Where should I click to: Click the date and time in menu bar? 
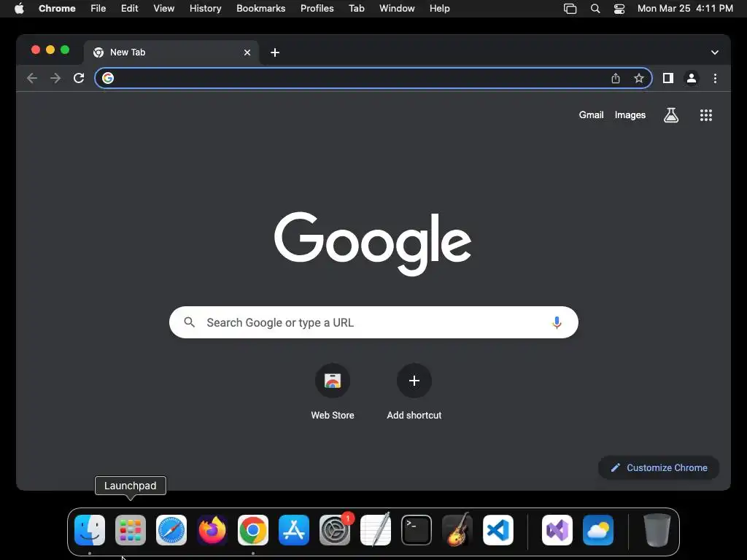pyautogui.click(x=684, y=9)
